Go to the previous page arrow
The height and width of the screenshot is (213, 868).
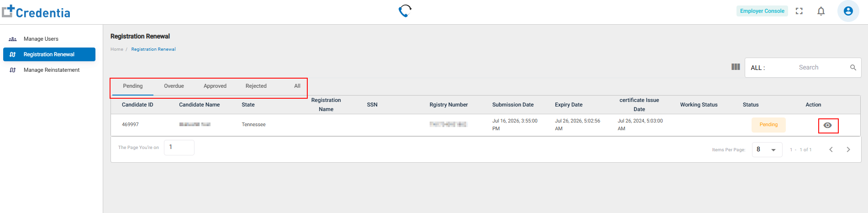[x=831, y=149]
